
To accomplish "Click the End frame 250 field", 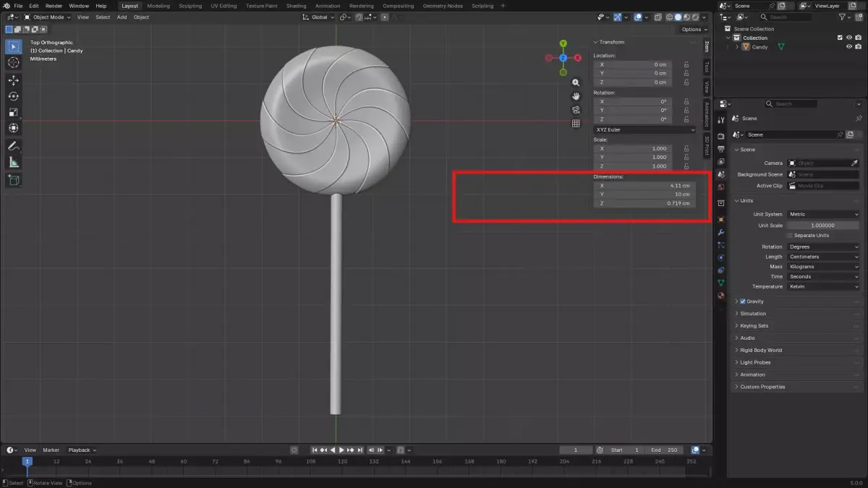I will [664, 450].
